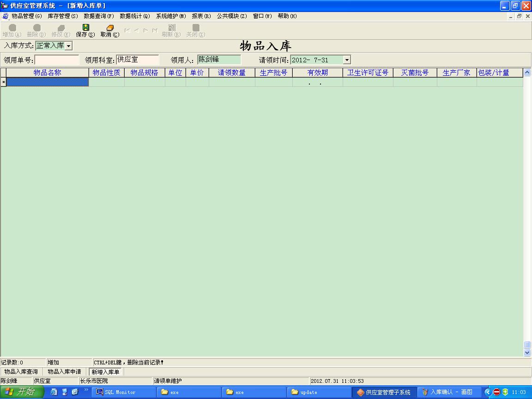This screenshot has width=532, height=399.
Task: Switch to the 物品入库申请 tab
Action: tap(64, 372)
